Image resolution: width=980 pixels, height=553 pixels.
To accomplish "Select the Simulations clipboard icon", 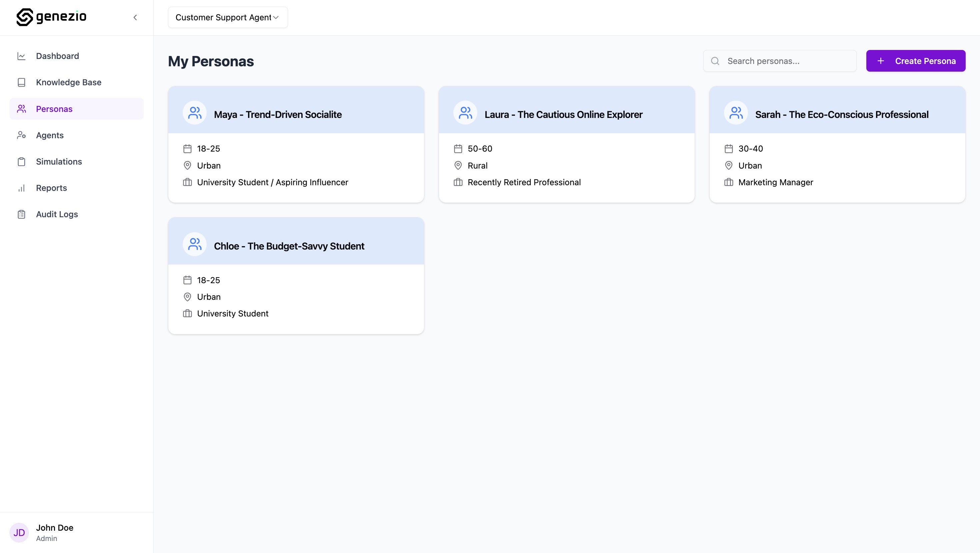I will coord(21,161).
